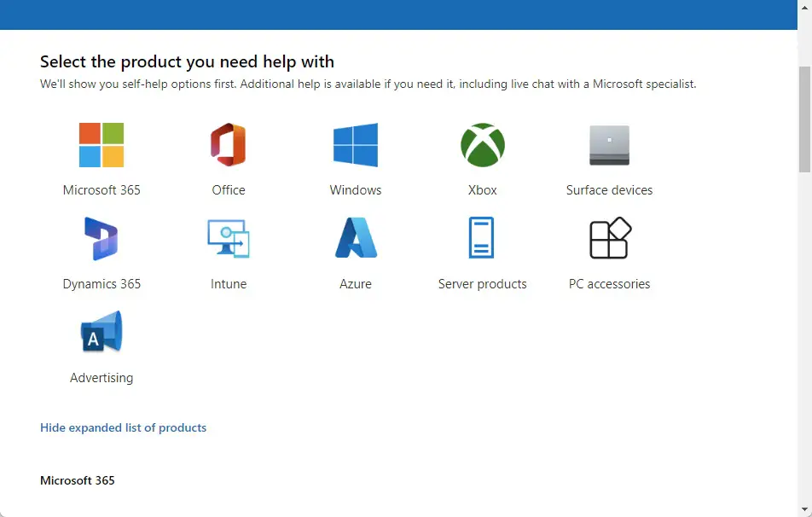Click the 'Server products' text label
Image resolution: width=812 pixels, height=517 pixels.
tap(483, 284)
